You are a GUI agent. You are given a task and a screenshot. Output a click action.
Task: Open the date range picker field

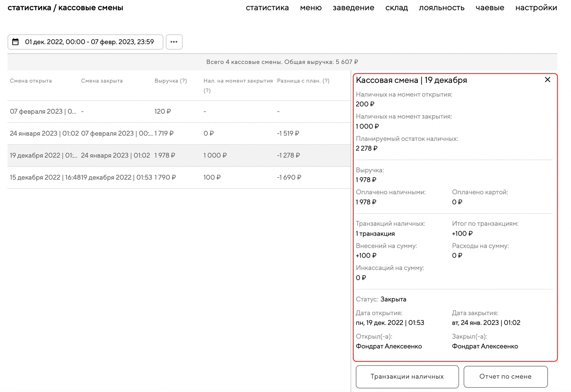pos(89,42)
